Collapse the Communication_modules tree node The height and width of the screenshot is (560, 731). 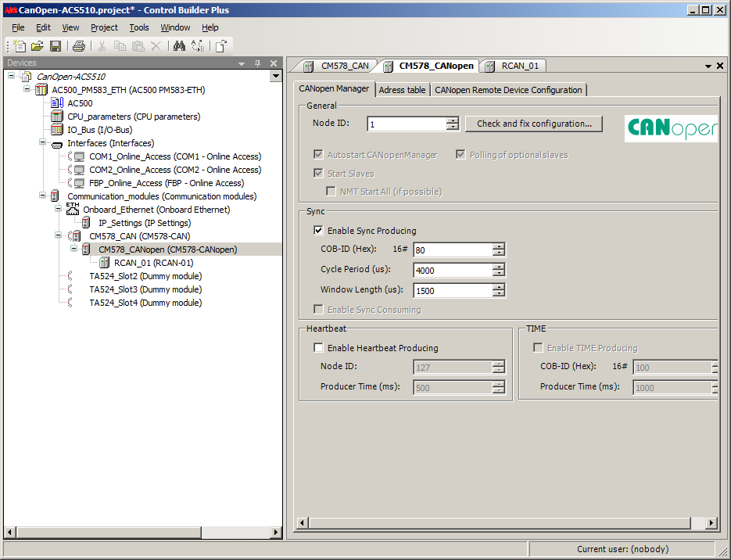(42, 196)
